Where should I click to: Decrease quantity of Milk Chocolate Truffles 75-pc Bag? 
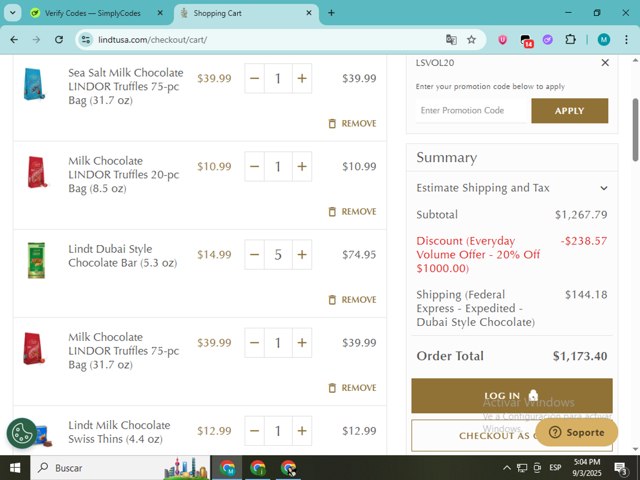click(254, 343)
